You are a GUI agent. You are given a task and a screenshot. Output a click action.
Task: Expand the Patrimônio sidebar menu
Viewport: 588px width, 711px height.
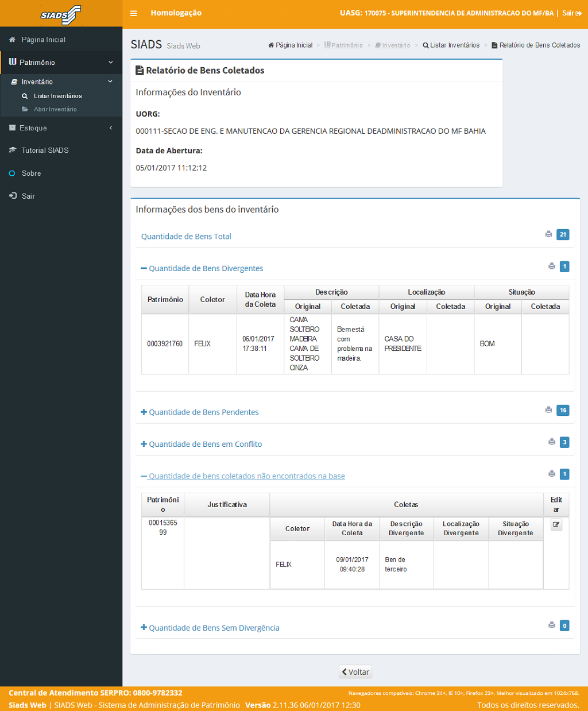point(61,62)
